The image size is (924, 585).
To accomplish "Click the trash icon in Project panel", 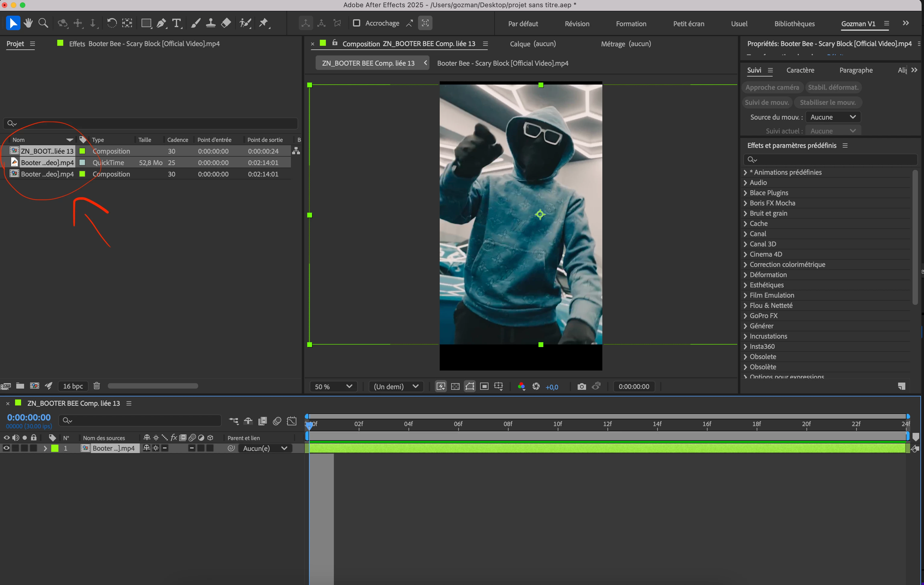I will click(x=97, y=386).
